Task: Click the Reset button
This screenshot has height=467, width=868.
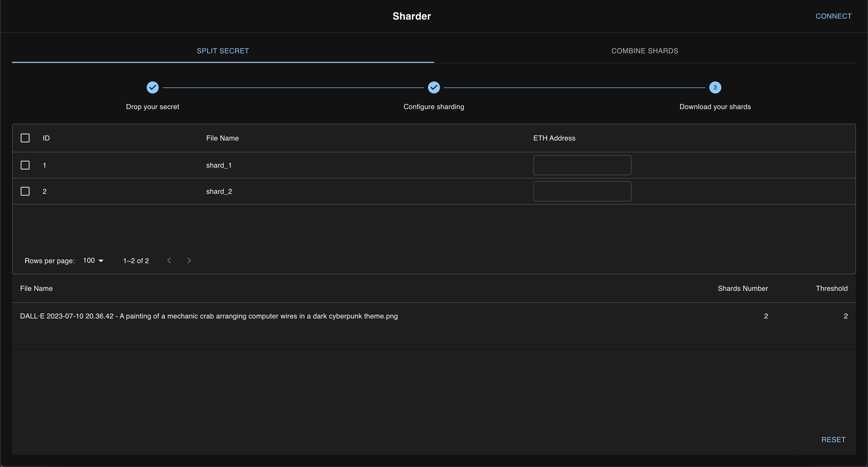Action: [833, 440]
